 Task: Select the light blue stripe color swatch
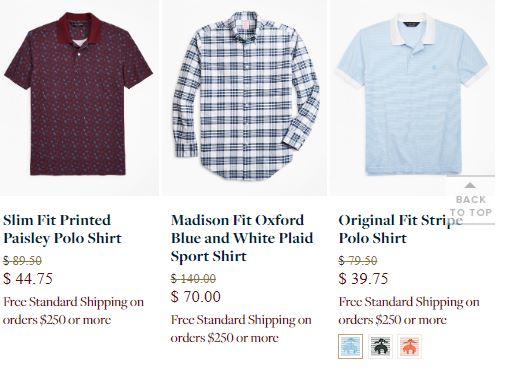[350, 346]
